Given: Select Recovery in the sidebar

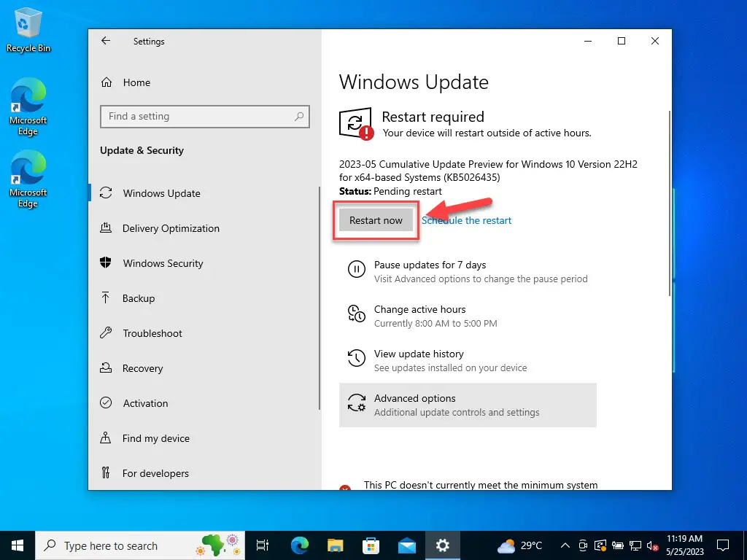Looking at the screenshot, I should click(204, 368).
